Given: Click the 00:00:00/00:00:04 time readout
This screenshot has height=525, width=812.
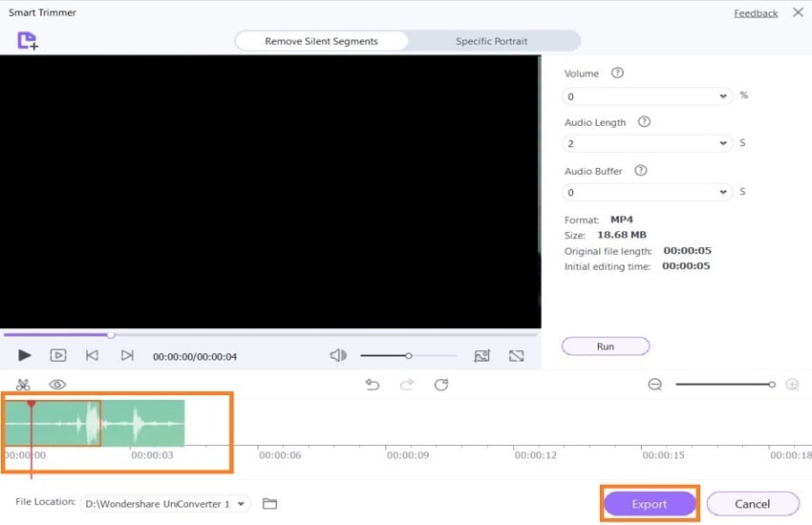Looking at the screenshot, I should coord(195,356).
